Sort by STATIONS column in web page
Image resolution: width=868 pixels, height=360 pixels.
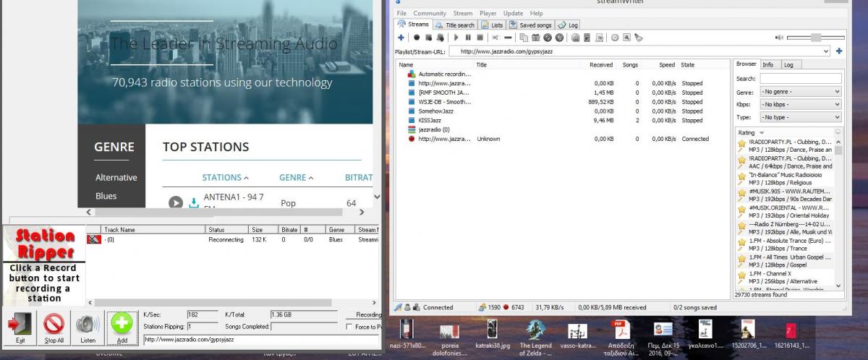click(x=225, y=177)
